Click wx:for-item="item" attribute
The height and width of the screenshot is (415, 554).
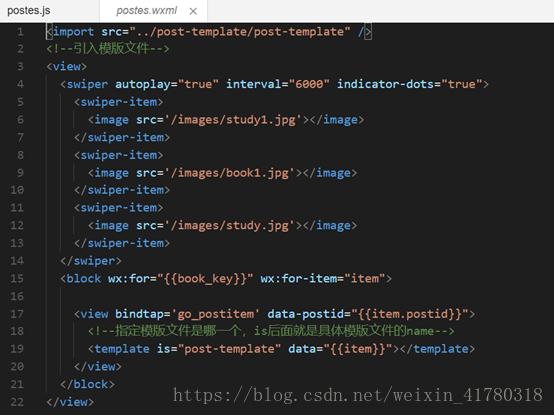323,278
